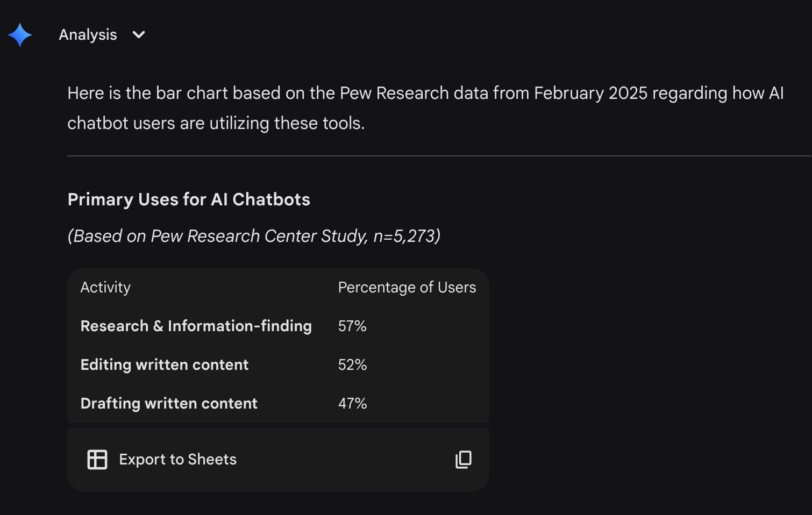Click the Primary Uses for AI Chatbots heading
Image resolution: width=812 pixels, height=515 pixels.
pos(189,199)
